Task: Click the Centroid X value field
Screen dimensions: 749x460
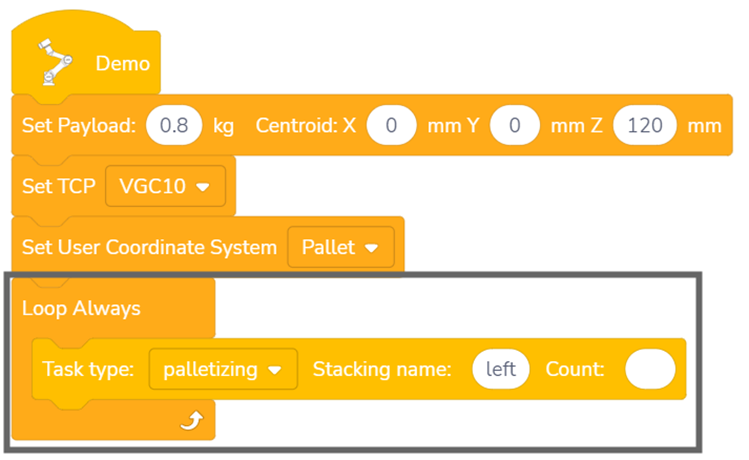Action: 392,125
